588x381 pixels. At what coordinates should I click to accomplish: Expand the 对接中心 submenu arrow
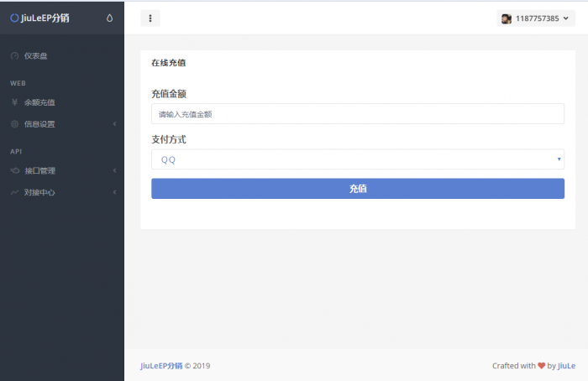114,192
